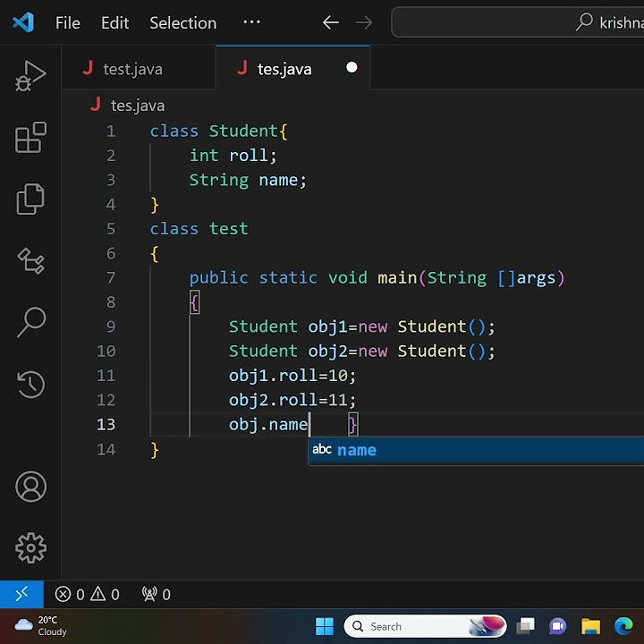Viewport: 644px width, 644px height.
Task: Click 'obj2' variable on line 10
Action: (327, 352)
